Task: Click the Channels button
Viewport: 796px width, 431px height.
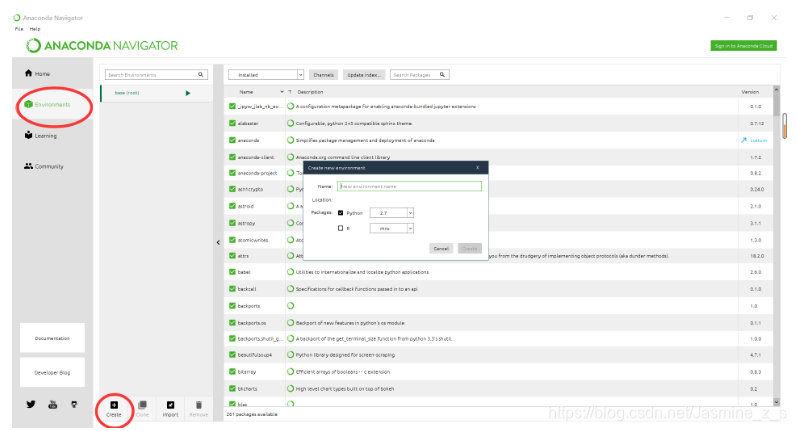Action: [x=323, y=75]
